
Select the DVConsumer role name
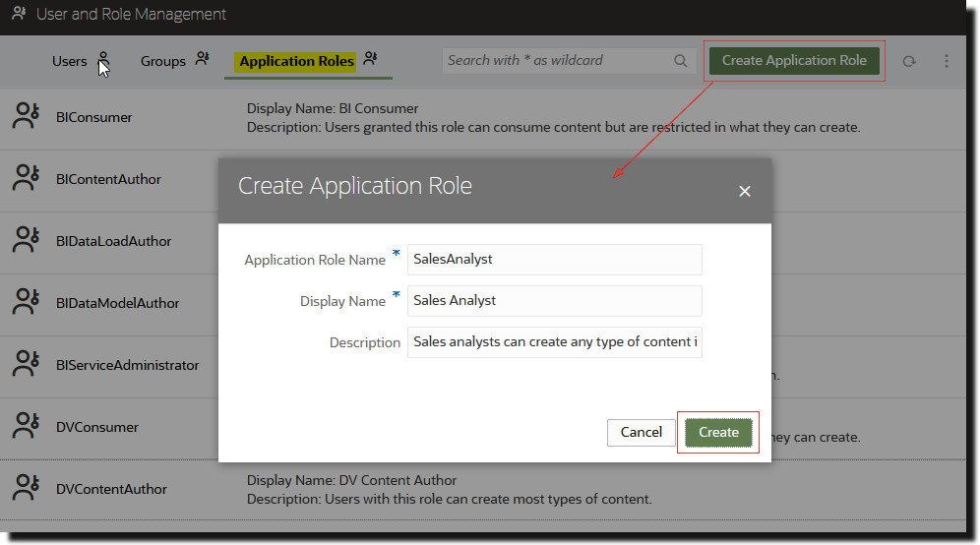click(96, 427)
